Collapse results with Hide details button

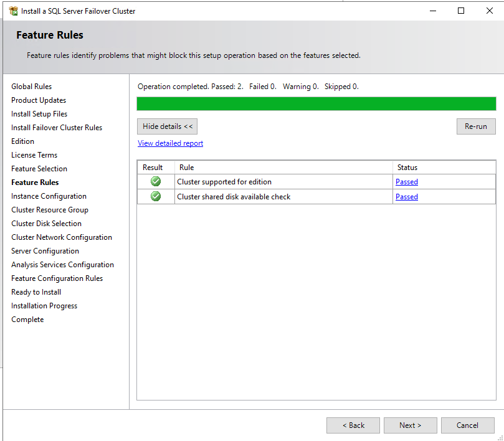click(x=167, y=126)
